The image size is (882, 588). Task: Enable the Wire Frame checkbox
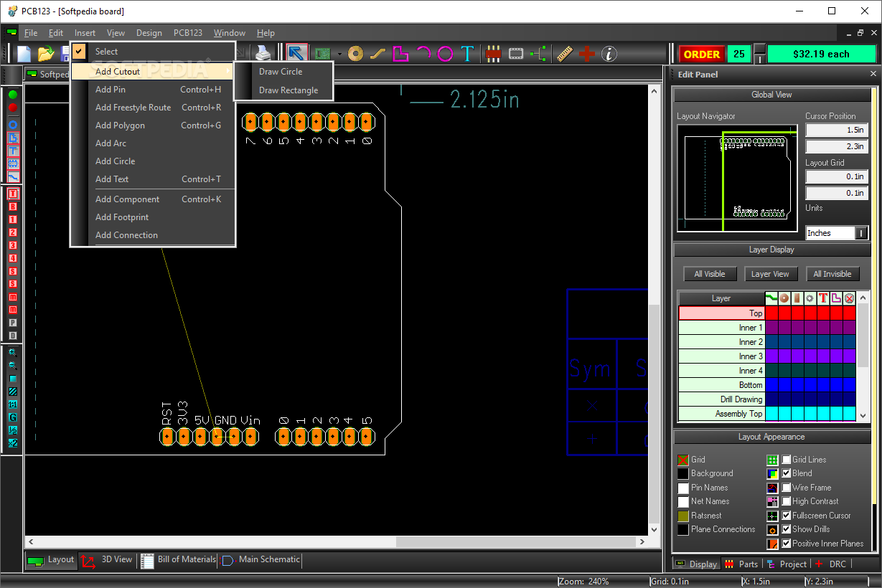pos(787,488)
